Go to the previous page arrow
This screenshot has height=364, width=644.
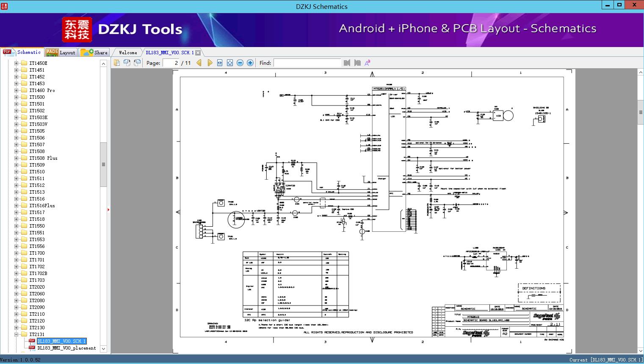pos(199,63)
